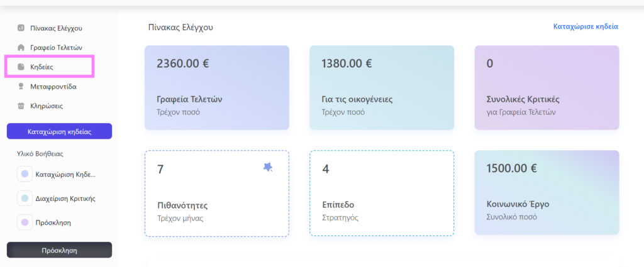Select Μεταφροντίδα in the sidebar
Screen dimensions: 644x267
point(53,86)
